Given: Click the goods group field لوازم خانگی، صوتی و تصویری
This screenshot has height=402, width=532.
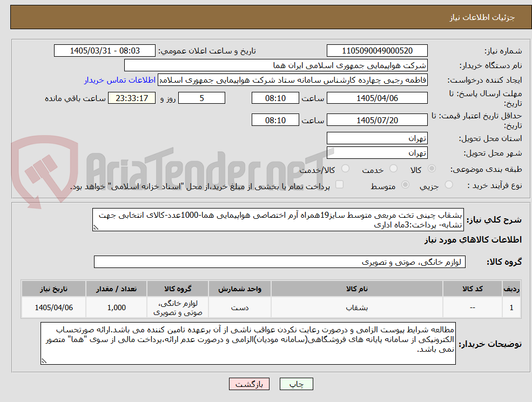Looking at the screenshot, I should tap(280, 262).
